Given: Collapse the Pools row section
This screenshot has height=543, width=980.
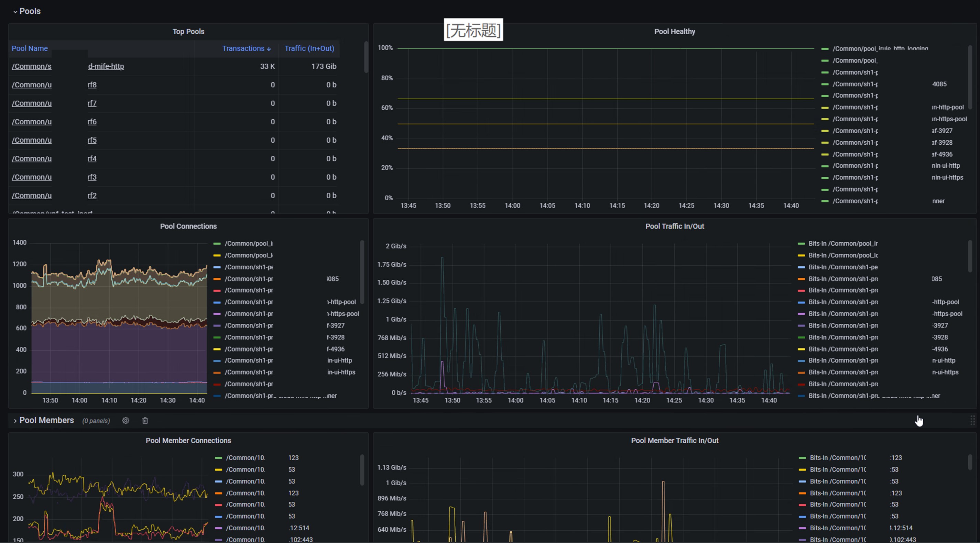Looking at the screenshot, I should pyautogui.click(x=15, y=11).
